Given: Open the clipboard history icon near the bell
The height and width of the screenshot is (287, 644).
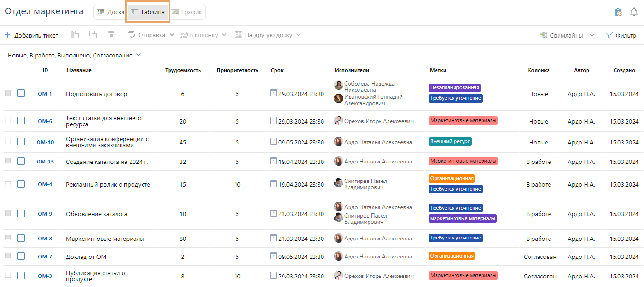Looking at the screenshot, I should (x=618, y=12).
